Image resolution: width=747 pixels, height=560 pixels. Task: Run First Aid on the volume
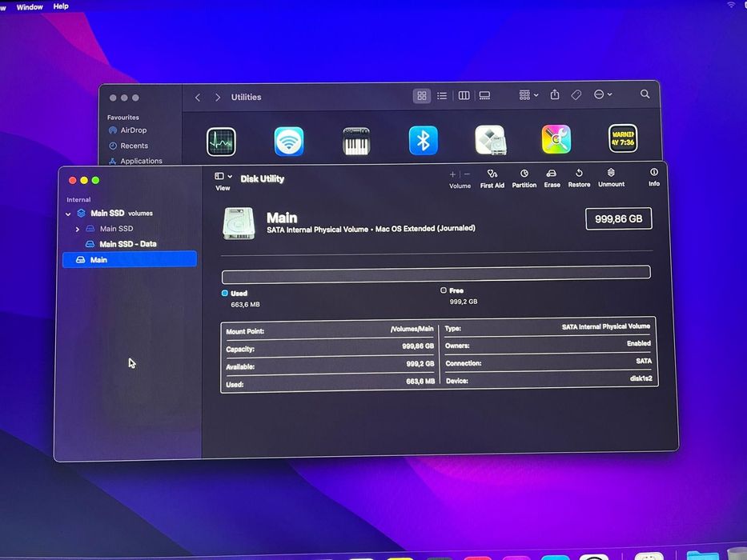pyautogui.click(x=492, y=178)
